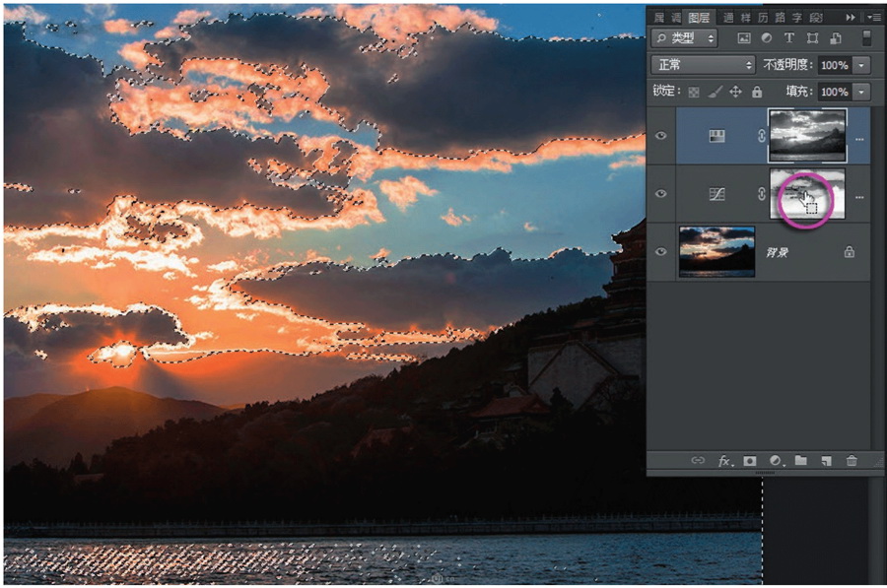Expand the 不透明度 opacity slider arrow
887x588 pixels.
[861, 66]
